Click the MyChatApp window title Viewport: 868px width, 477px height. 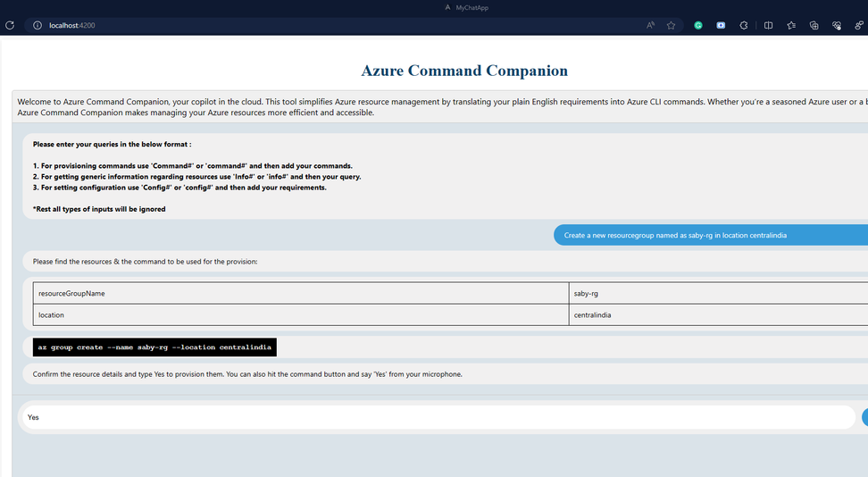[472, 8]
